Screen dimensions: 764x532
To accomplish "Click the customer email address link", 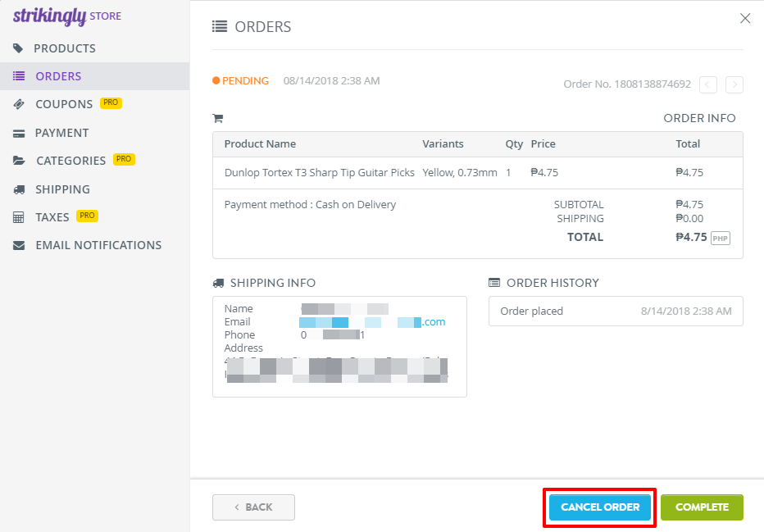I will point(372,322).
